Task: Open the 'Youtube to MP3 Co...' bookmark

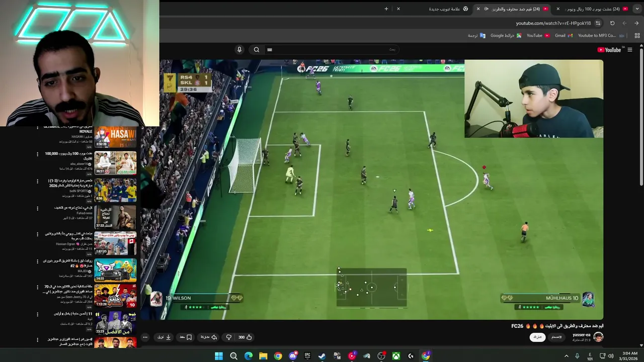Action: [601, 36]
